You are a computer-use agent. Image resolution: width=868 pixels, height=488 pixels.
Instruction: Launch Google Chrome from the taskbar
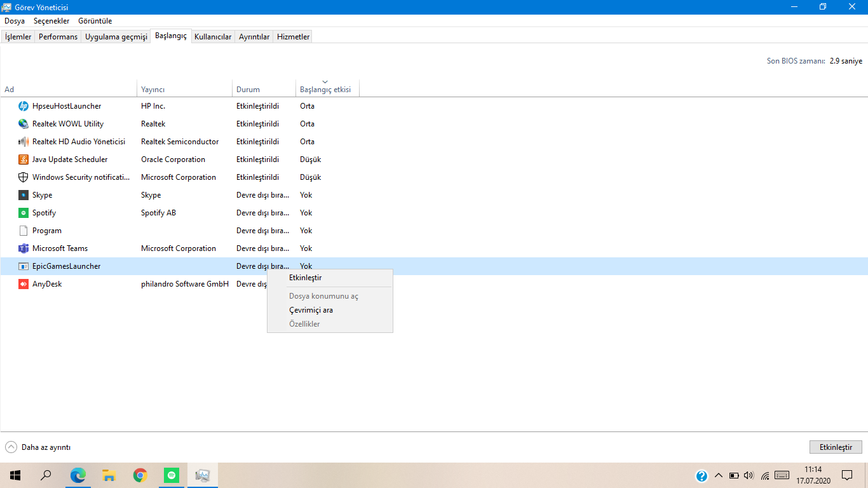click(140, 475)
